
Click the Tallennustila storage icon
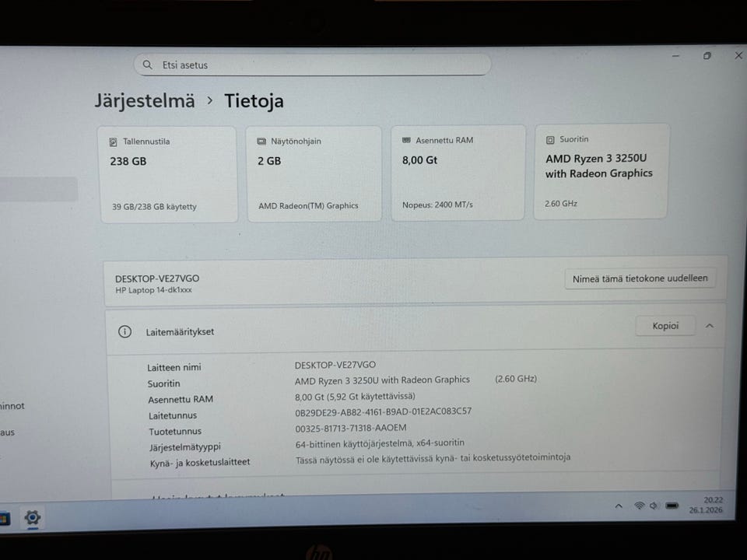click(x=114, y=142)
